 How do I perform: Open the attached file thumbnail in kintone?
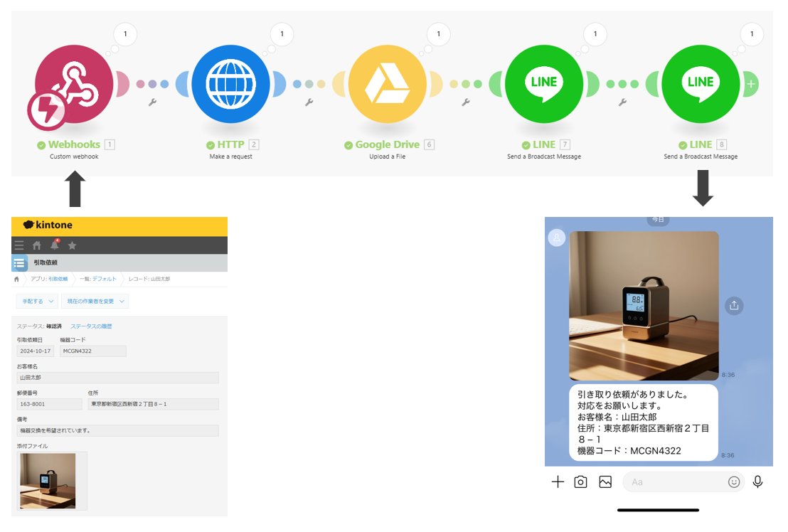tap(48, 481)
